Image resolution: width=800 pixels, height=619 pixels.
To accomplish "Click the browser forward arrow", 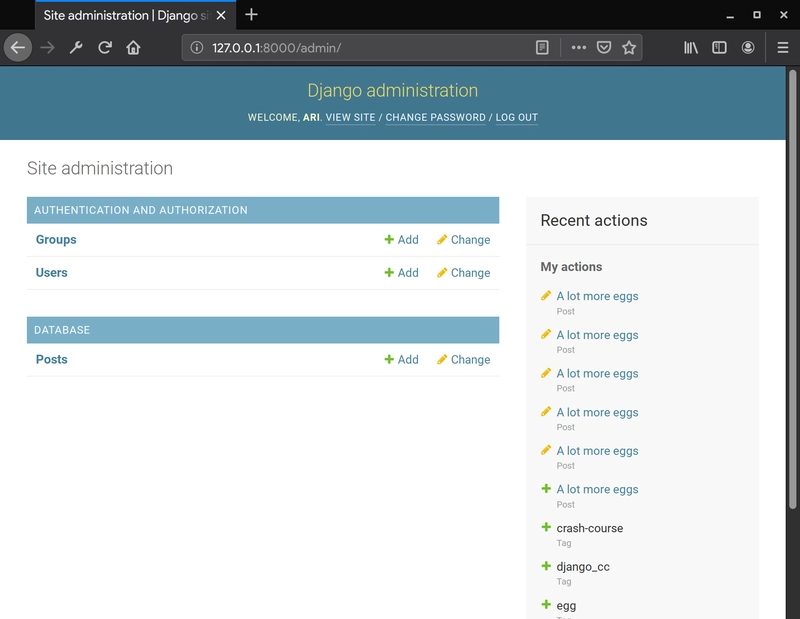I will pos(47,48).
